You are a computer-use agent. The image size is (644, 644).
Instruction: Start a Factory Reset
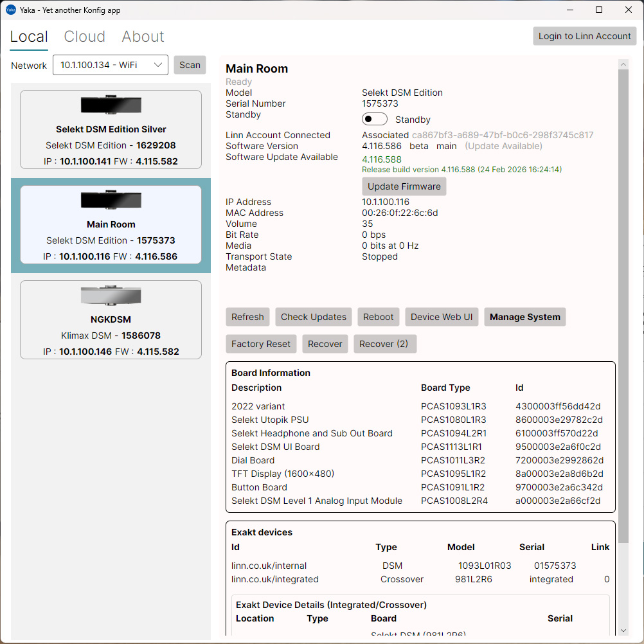click(261, 344)
